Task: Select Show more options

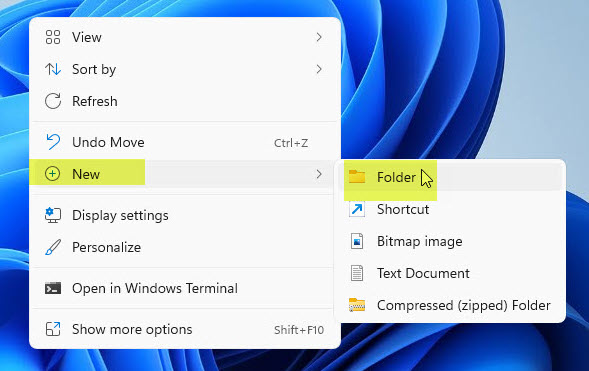Action: coord(185,329)
